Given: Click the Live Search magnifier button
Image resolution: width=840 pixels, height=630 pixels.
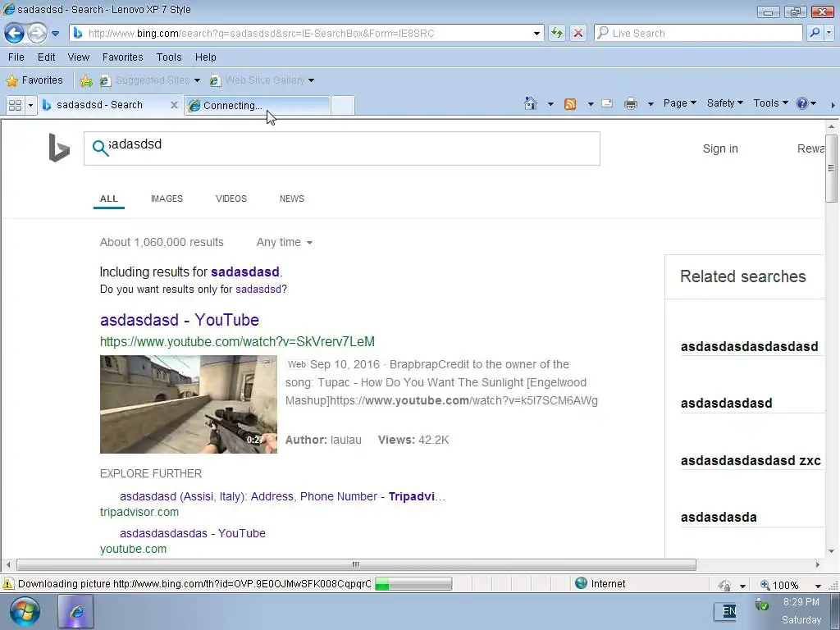Looking at the screenshot, I should click(815, 33).
